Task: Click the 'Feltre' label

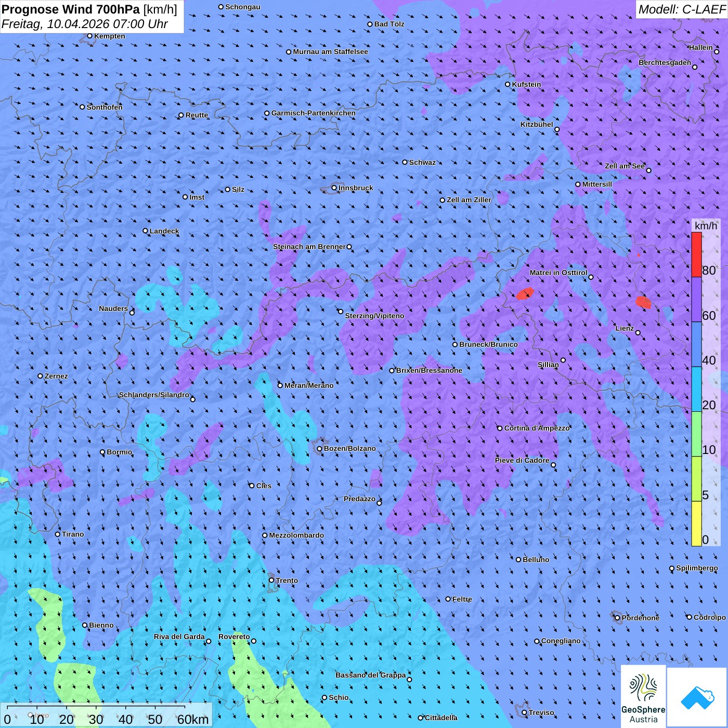Action: (462, 599)
